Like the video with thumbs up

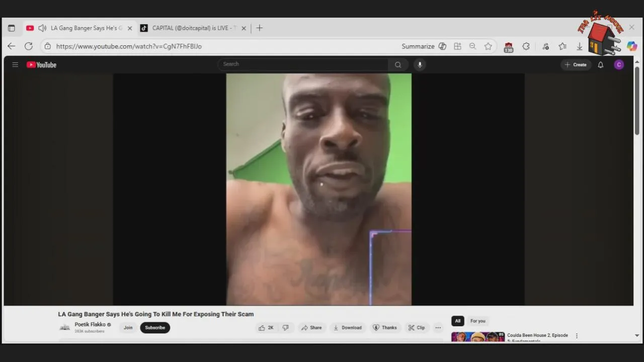(266, 328)
